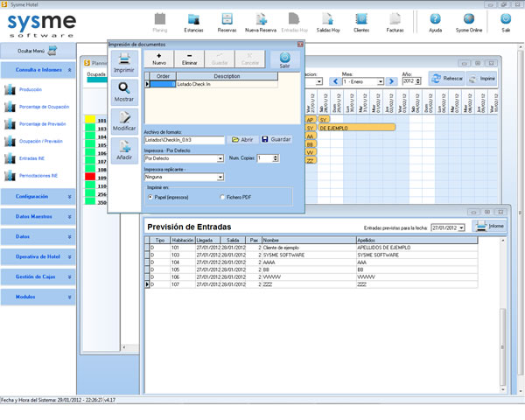
Task: Adjust Año 2012 stepper
Action: 418,81
